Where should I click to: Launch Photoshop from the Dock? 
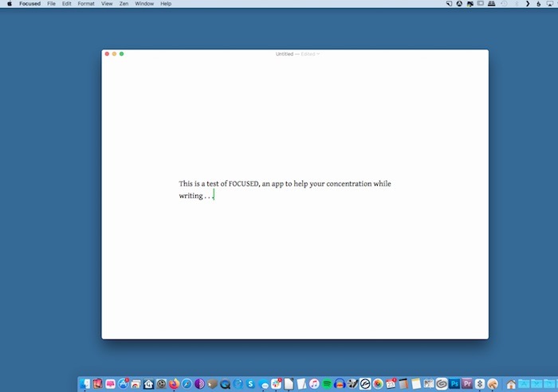tap(454, 383)
